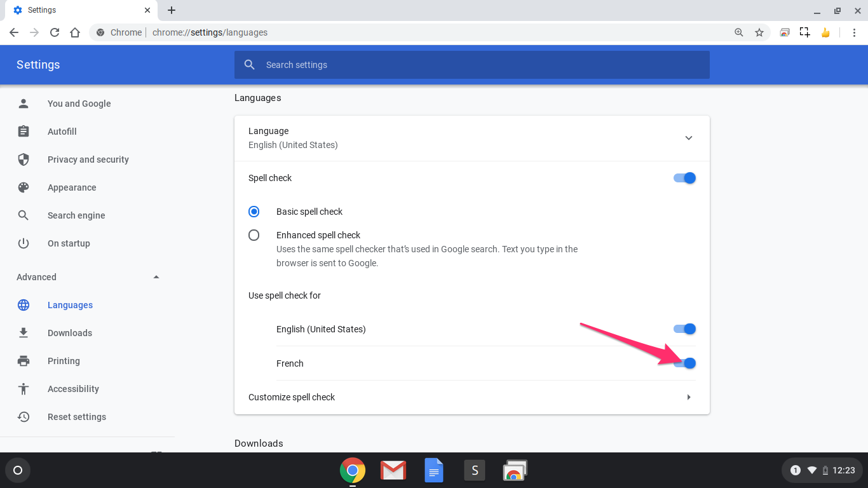Click the search magnifier icon in settings
This screenshot has height=488, width=868.
pyautogui.click(x=250, y=65)
